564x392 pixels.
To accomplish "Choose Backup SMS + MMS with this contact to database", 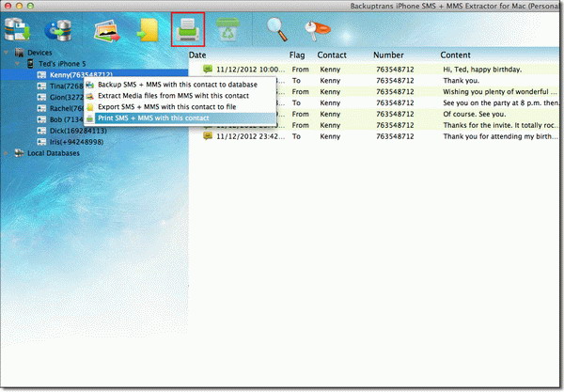I will (x=180, y=85).
